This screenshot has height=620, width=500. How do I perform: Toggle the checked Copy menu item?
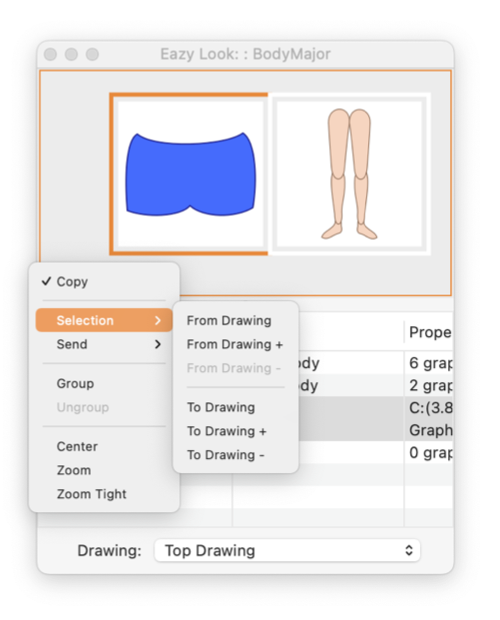pyautogui.click(x=104, y=282)
